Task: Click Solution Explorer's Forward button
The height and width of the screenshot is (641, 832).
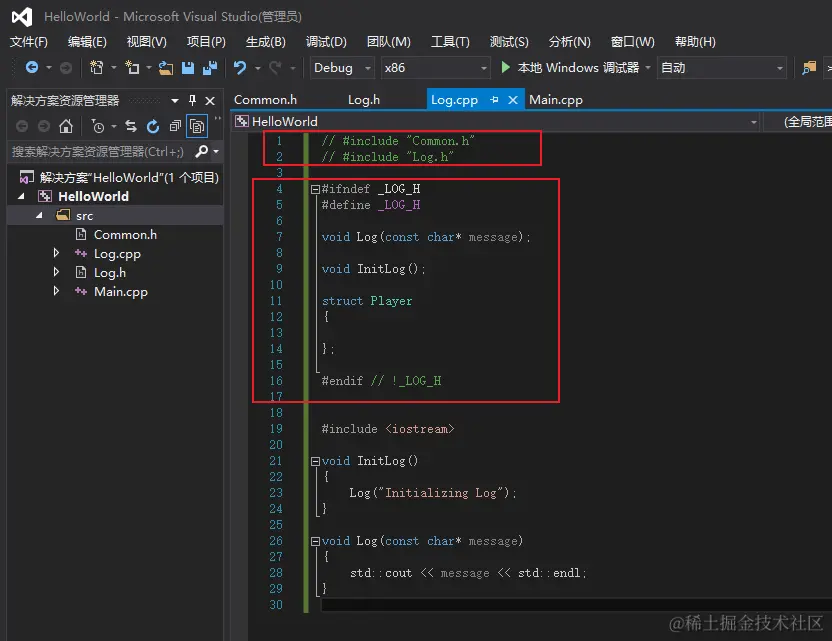Action: 44,126
